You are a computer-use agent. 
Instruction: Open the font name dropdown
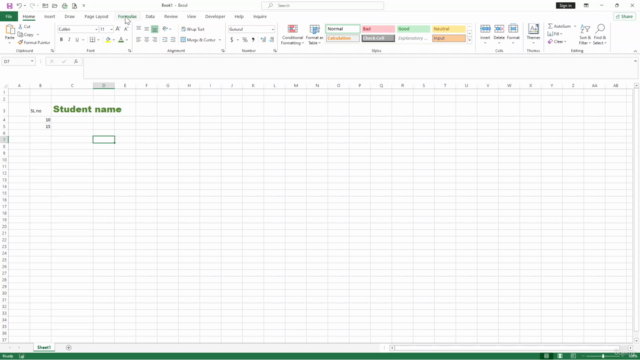point(96,29)
